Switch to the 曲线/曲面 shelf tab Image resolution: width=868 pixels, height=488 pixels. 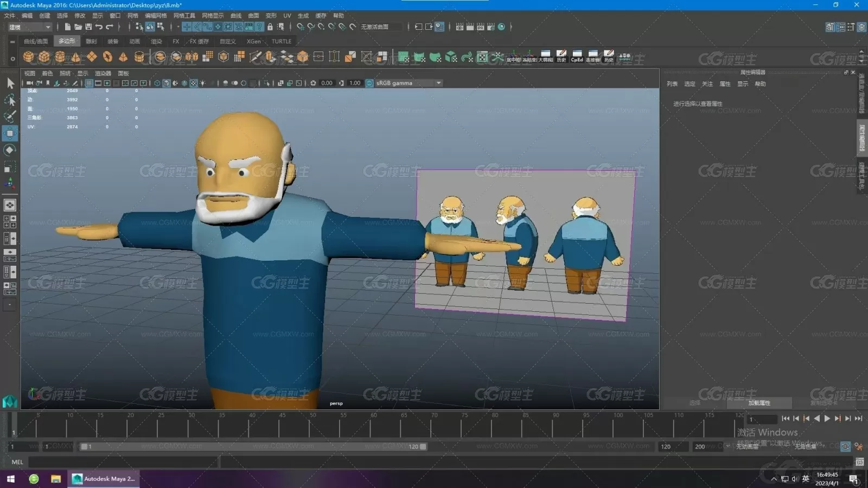36,41
